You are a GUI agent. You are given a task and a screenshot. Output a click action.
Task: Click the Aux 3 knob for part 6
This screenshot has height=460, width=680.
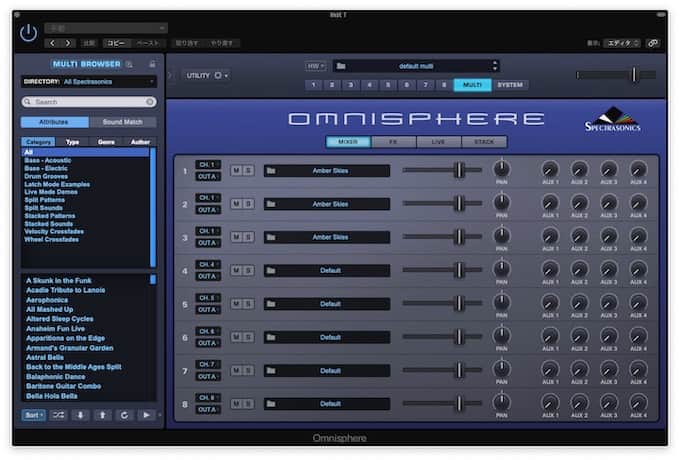[x=609, y=336]
